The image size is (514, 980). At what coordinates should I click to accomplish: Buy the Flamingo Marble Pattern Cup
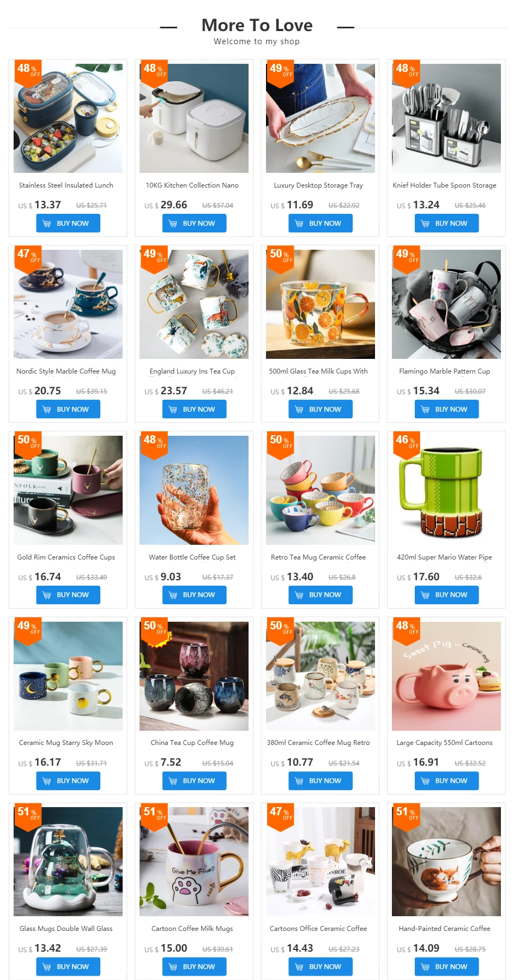[x=446, y=409]
